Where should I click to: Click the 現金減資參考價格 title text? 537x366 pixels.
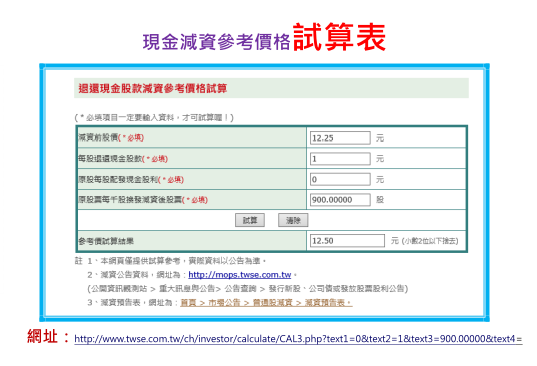click(x=216, y=42)
